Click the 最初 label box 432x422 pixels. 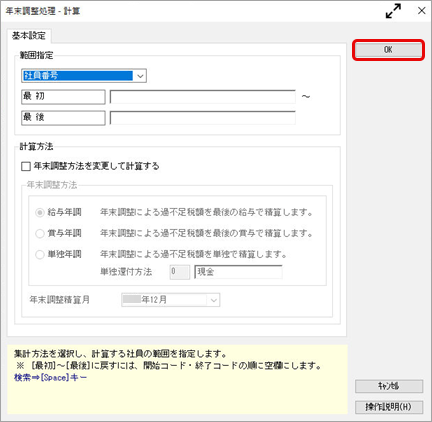tap(63, 97)
